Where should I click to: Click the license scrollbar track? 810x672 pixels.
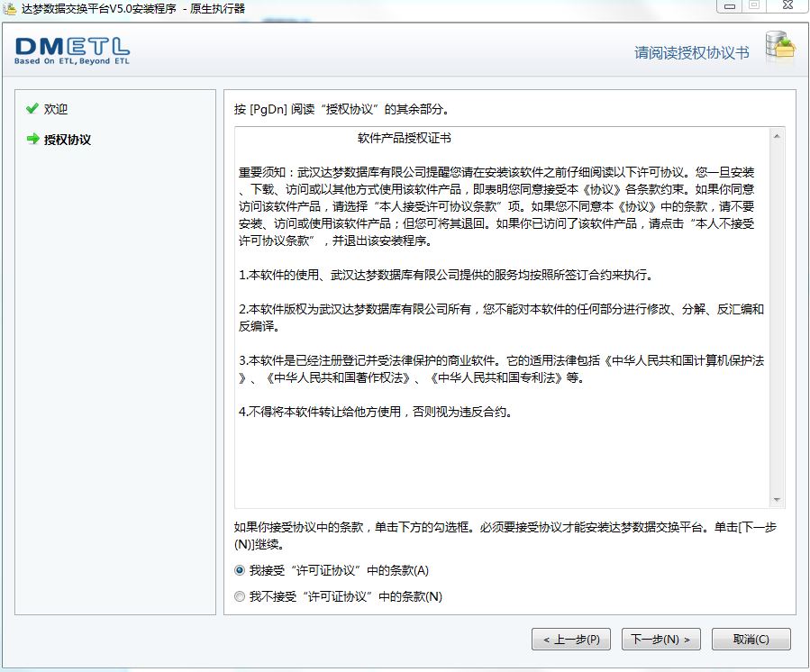coord(777,318)
